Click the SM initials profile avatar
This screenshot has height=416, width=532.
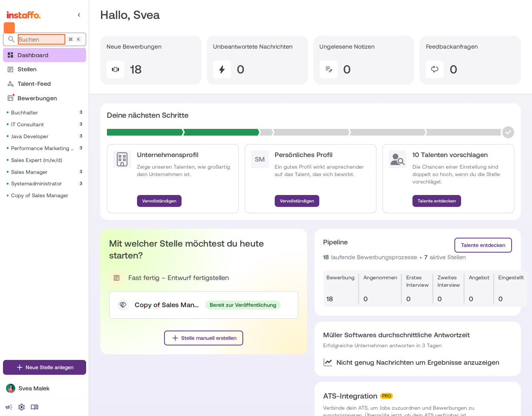(260, 159)
